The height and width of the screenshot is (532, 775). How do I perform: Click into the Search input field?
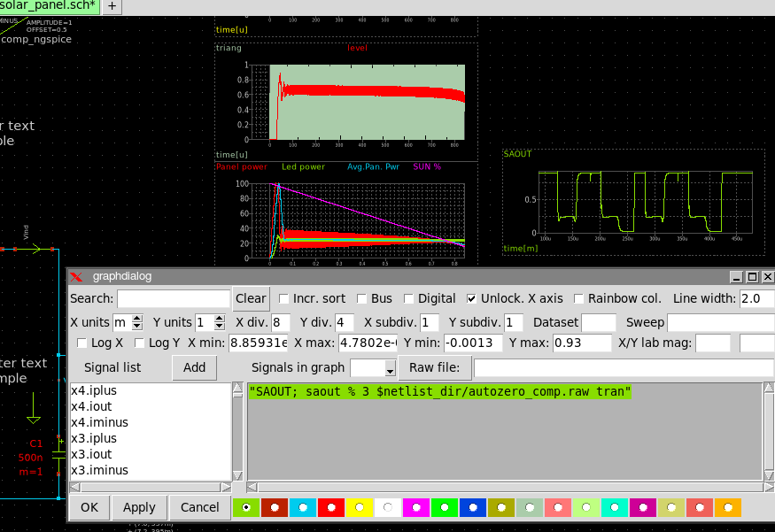[x=173, y=299]
